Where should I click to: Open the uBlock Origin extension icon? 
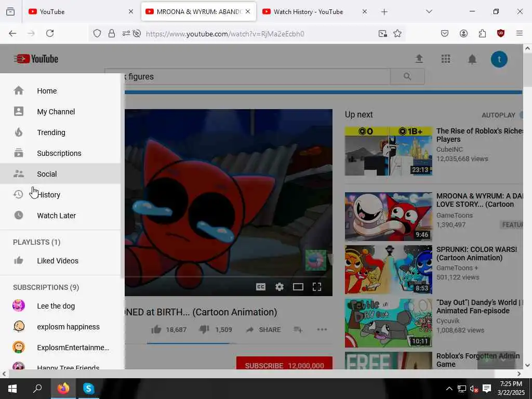pos(501,33)
